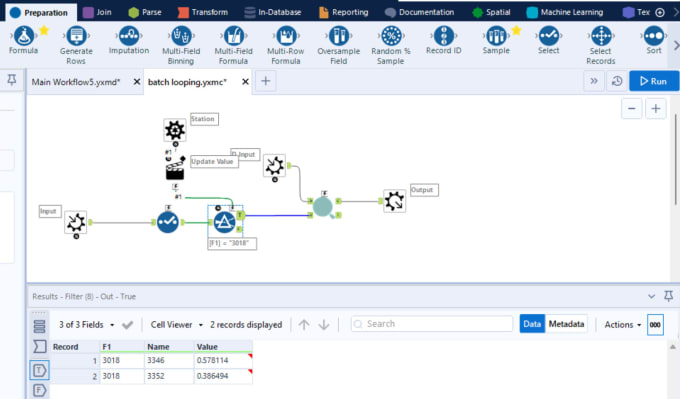Click the Macro Input tool labeled Input
The width and height of the screenshot is (680, 399).
(x=76, y=222)
